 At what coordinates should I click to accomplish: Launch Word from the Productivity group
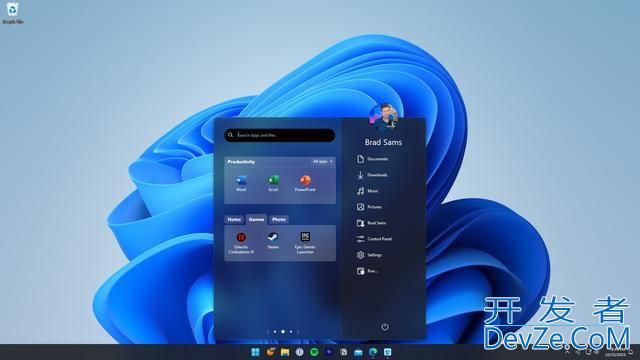coord(241,183)
